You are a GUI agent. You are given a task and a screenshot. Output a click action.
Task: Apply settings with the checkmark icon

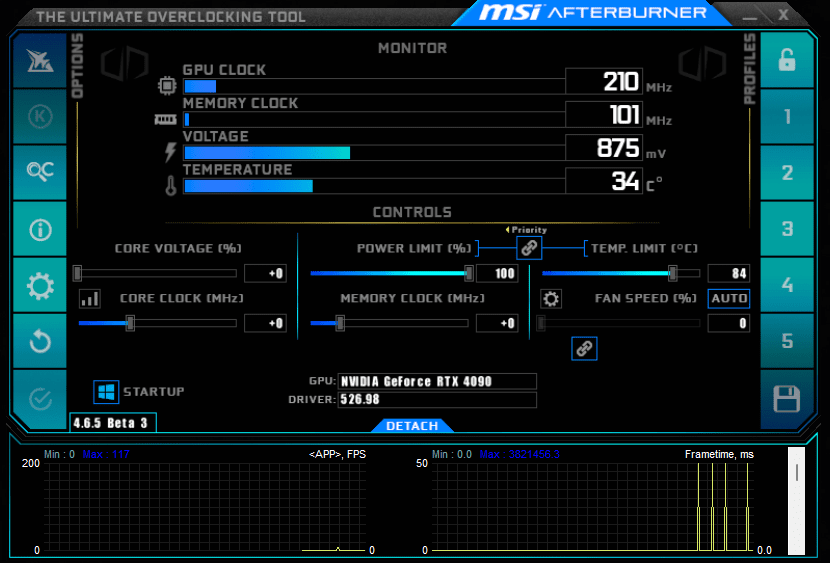point(40,398)
